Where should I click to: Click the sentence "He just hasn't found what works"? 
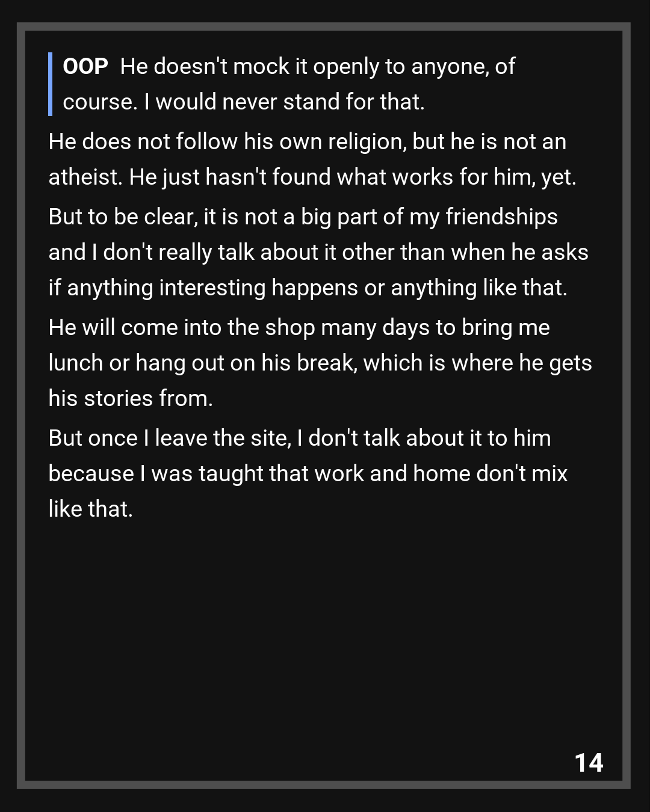click(x=353, y=177)
